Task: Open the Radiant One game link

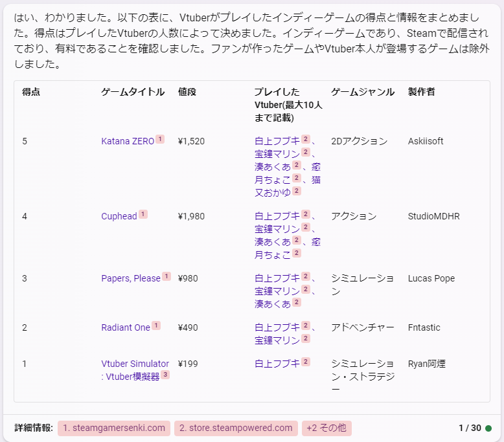Action: [x=126, y=327]
